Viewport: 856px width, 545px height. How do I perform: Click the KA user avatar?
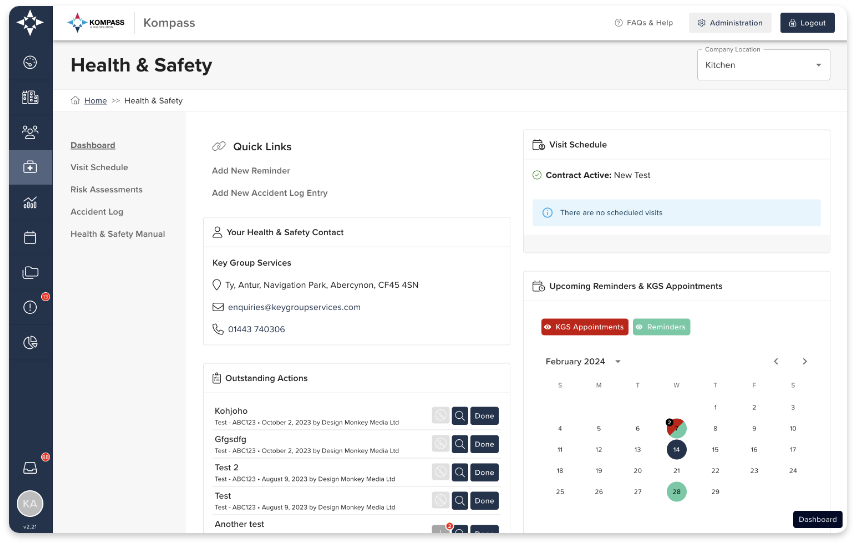click(x=30, y=503)
